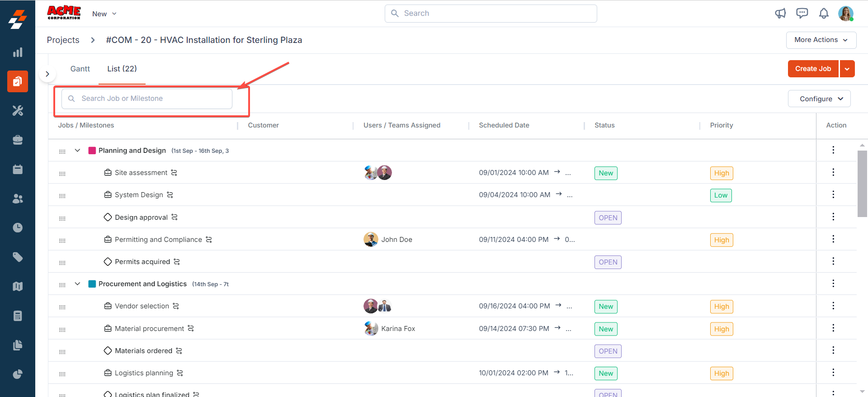Open the Configure dropdown
The height and width of the screenshot is (397, 868).
[x=819, y=99]
